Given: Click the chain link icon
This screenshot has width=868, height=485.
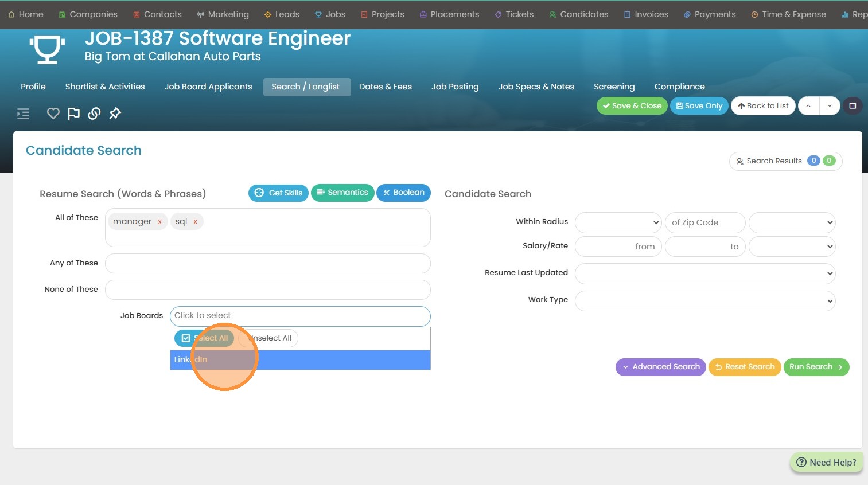Looking at the screenshot, I should pyautogui.click(x=94, y=114).
